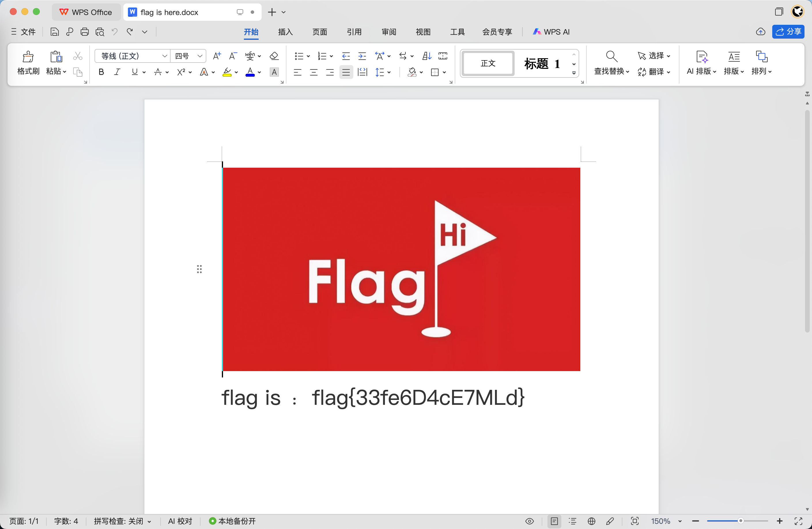Viewport: 812px width, 529px height.
Task: Open the 开始 (Home) ribbon tab
Action: pos(251,32)
